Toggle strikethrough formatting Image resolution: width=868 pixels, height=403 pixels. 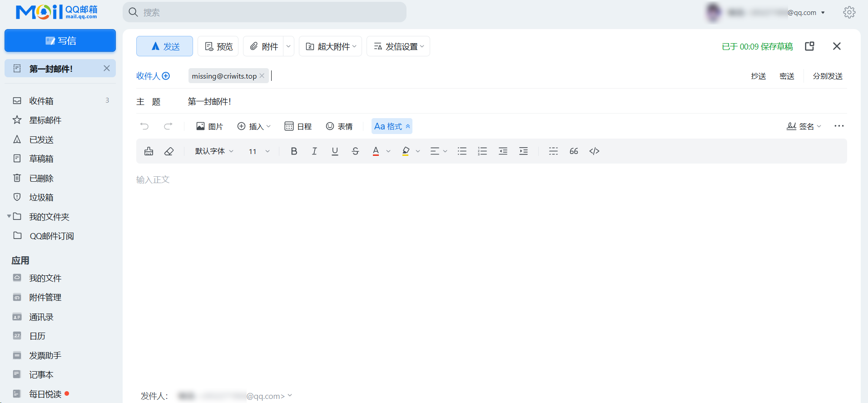[355, 151]
